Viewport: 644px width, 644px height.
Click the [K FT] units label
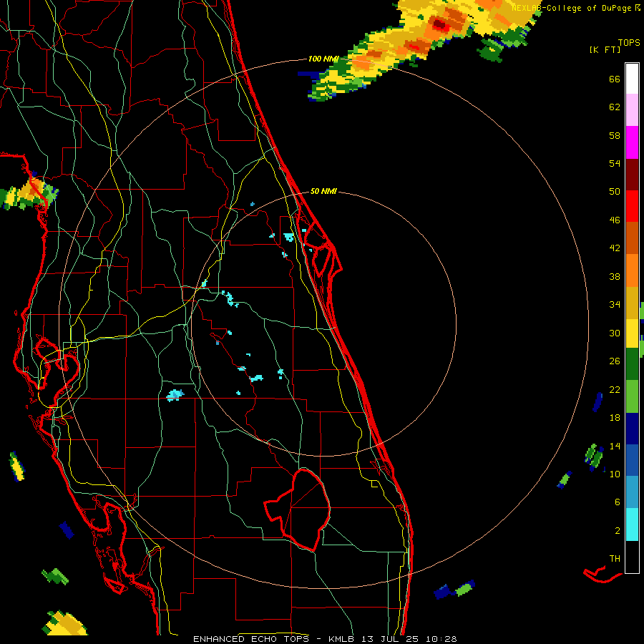605,50
